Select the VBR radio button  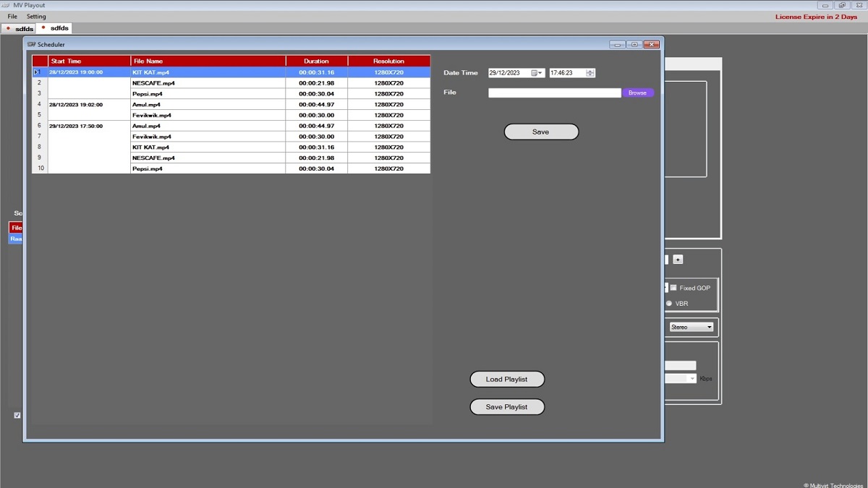669,304
